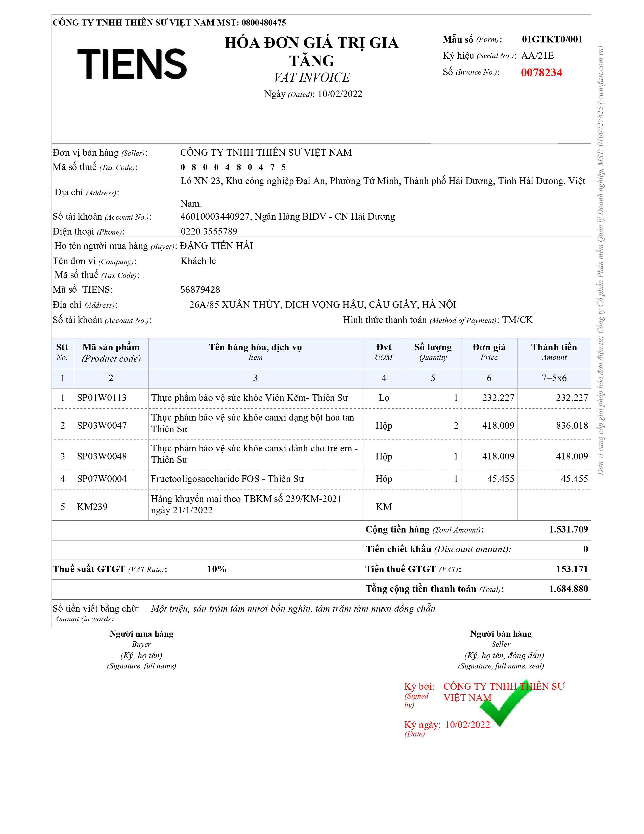Select the VAT rate 10%
The height and width of the screenshot is (834, 644).
[x=217, y=569]
